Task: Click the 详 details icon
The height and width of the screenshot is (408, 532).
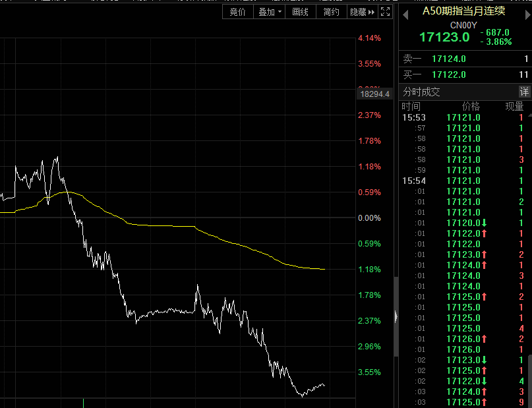Action: click(x=525, y=92)
